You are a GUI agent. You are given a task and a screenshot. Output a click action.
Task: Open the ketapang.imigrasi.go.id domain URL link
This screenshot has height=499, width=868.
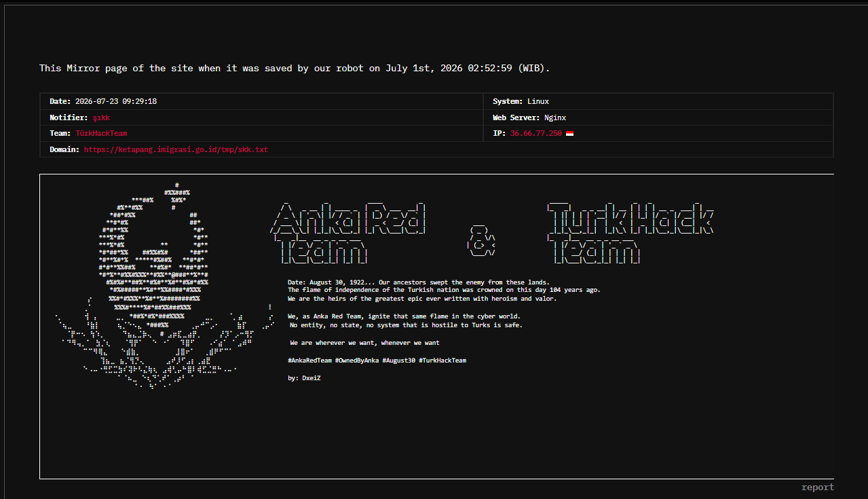click(x=176, y=149)
